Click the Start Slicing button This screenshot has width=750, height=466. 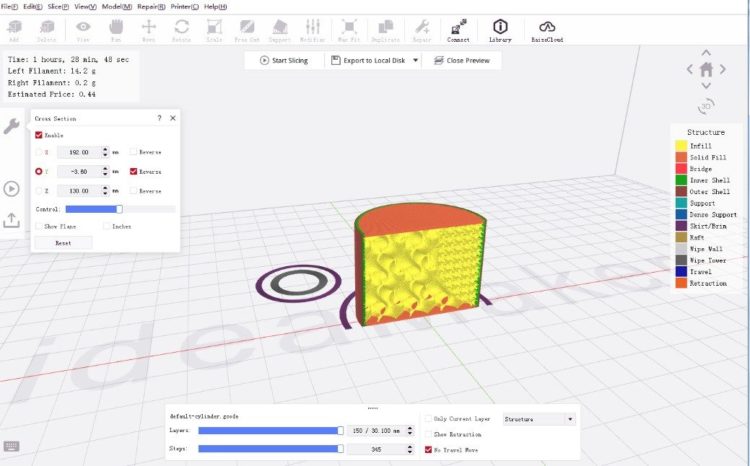click(x=284, y=60)
